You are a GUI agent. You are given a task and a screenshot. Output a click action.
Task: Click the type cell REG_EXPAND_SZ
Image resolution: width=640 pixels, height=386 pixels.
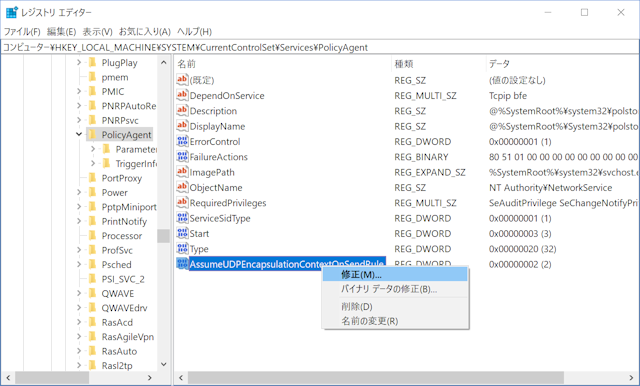tap(429, 172)
